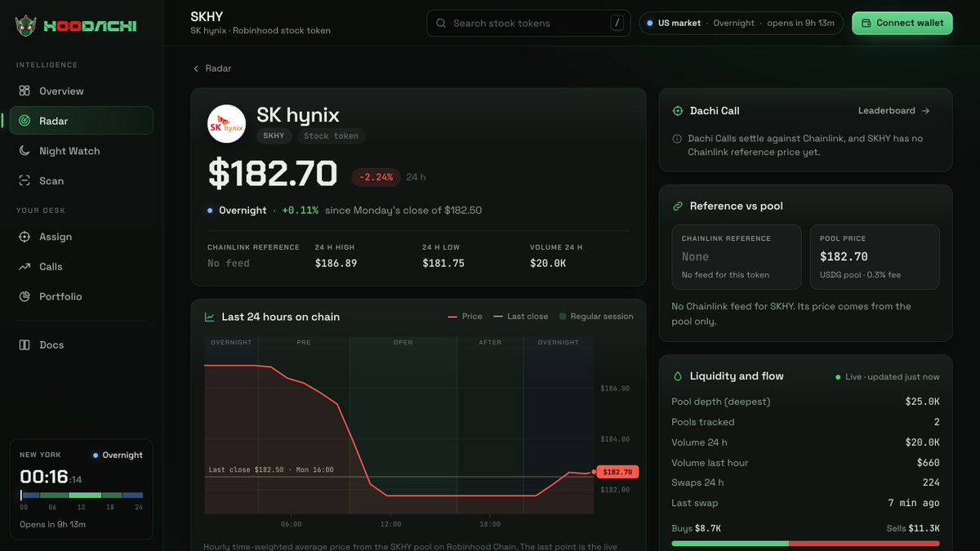
Task: Click the Overnight badge in New York clock
Action: coord(118,455)
